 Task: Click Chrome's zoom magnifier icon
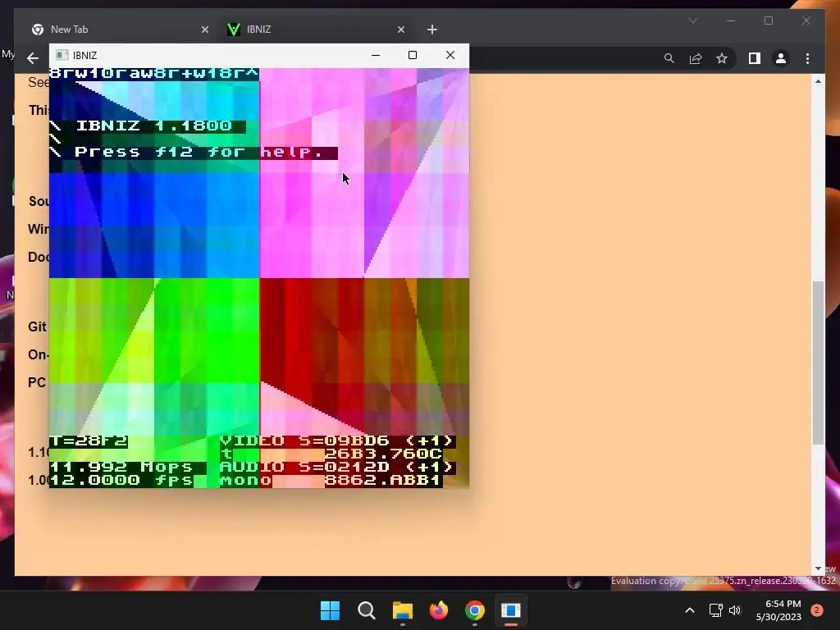pyautogui.click(x=669, y=58)
